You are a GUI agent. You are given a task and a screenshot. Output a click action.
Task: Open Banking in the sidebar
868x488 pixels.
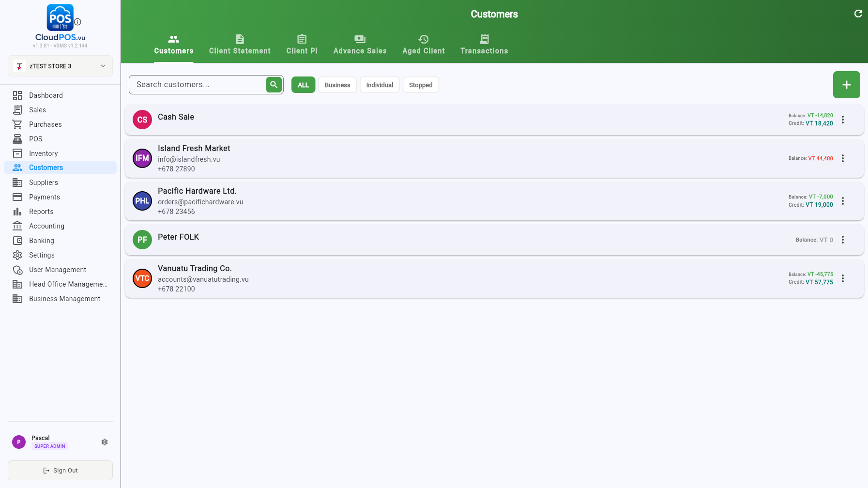pos(60,241)
